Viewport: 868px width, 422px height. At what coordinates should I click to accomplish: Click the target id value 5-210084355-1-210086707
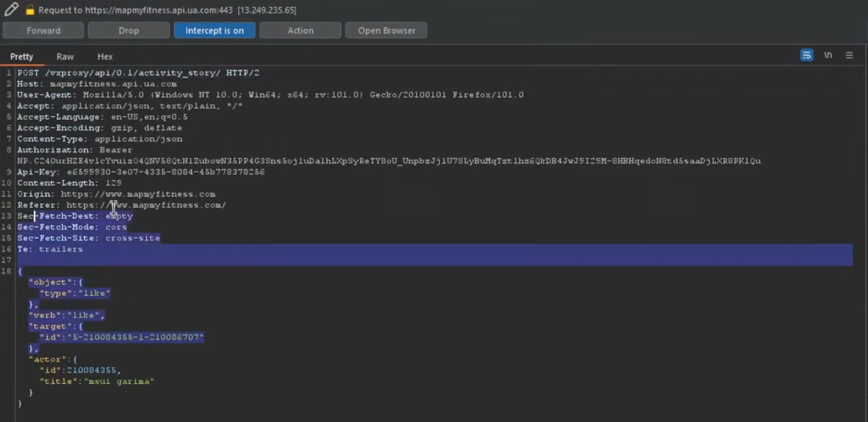click(x=135, y=337)
